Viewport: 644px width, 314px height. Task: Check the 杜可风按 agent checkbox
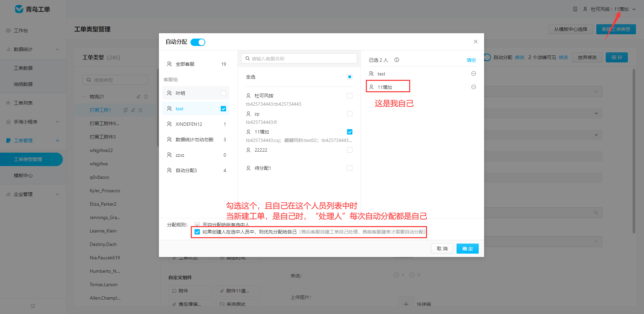pyautogui.click(x=350, y=96)
